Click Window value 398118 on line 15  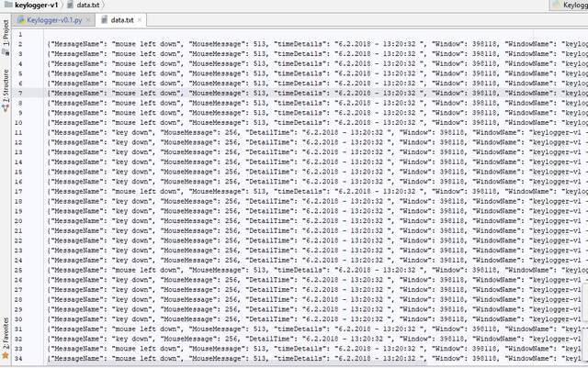point(452,172)
